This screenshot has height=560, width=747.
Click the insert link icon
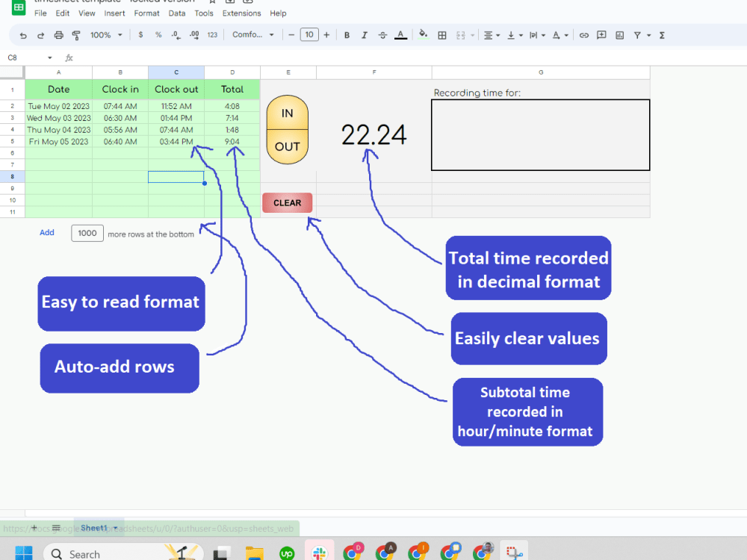click(584, 35)
